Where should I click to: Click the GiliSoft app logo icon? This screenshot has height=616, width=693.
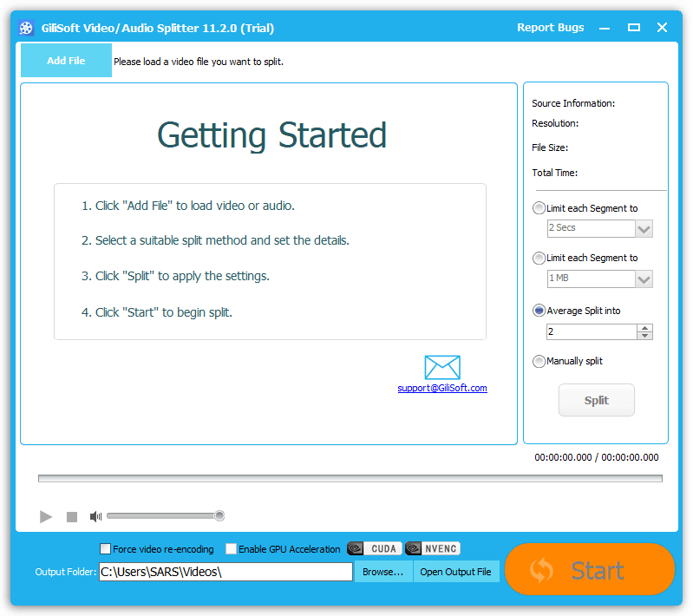tap(26, 28)
